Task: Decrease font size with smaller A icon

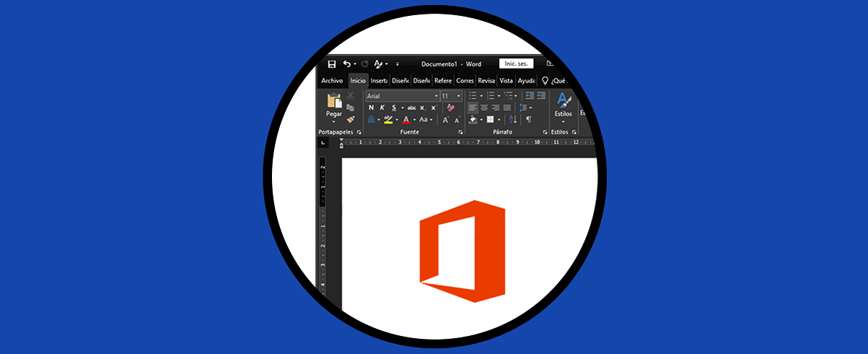Action: pos(457,119)
